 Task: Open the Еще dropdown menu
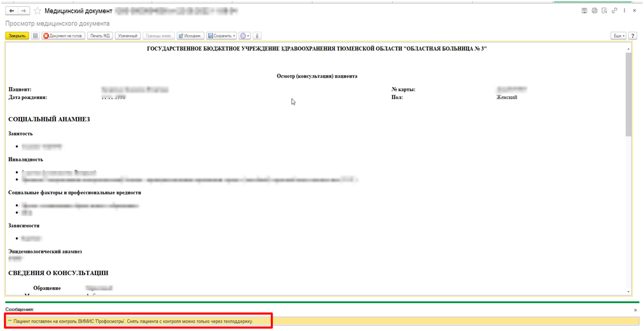[x=619, y=36]
